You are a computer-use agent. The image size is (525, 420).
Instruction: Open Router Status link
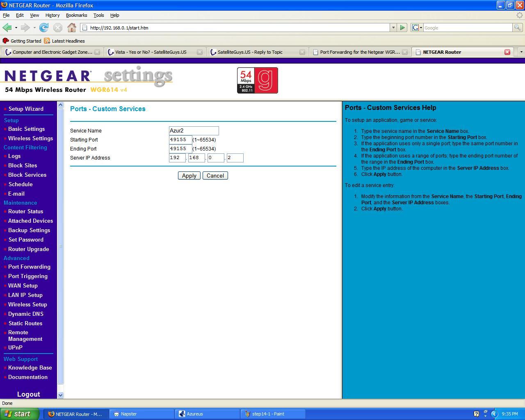25,211
